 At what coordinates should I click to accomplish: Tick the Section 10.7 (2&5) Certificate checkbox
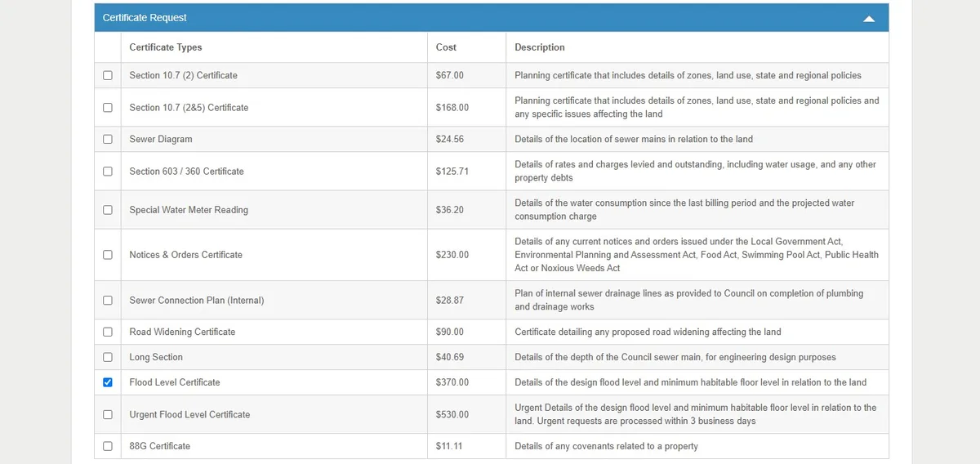click(x=108, y=107)
